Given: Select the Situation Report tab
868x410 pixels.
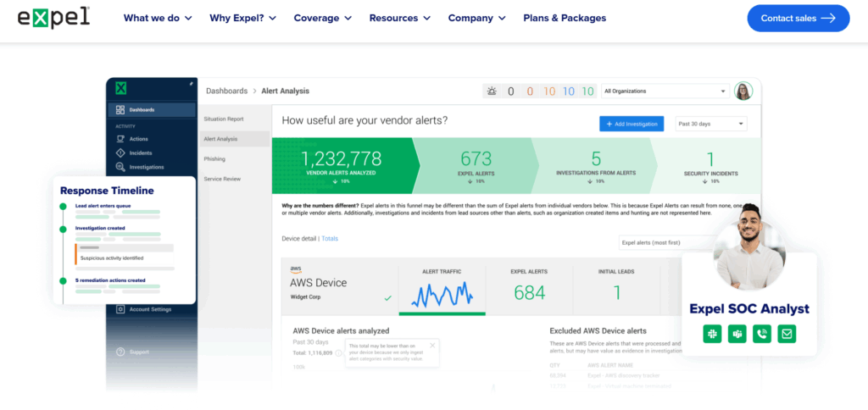Looking at the screenshot, I should pyautogui.click(x=224, y=119).
